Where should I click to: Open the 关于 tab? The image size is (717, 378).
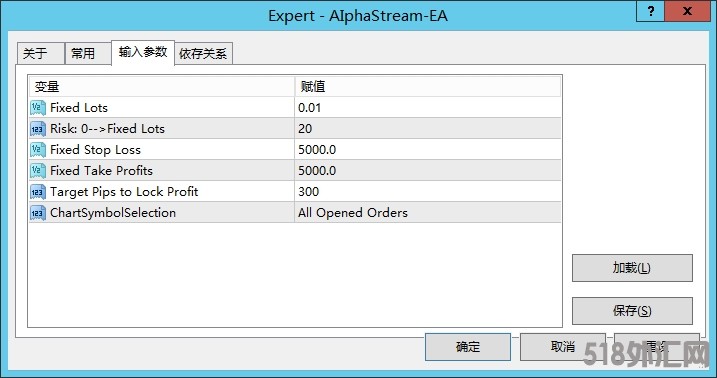point(40,53)
